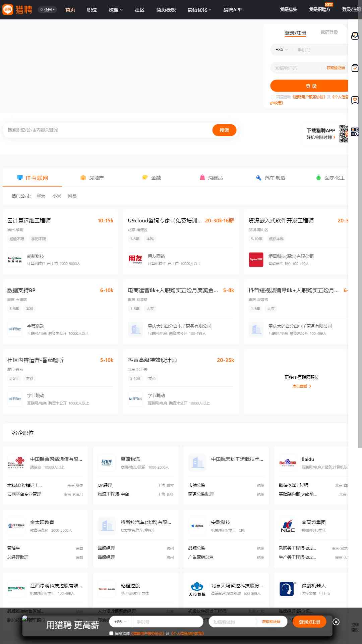
Task: Click the 乾程控股 company logo
Action: tap(107, 589)
